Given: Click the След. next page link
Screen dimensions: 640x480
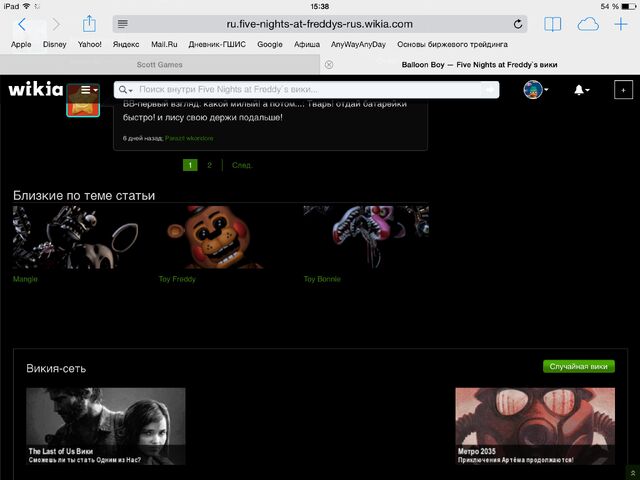Looking at the screenshot, I should point(242,165).
